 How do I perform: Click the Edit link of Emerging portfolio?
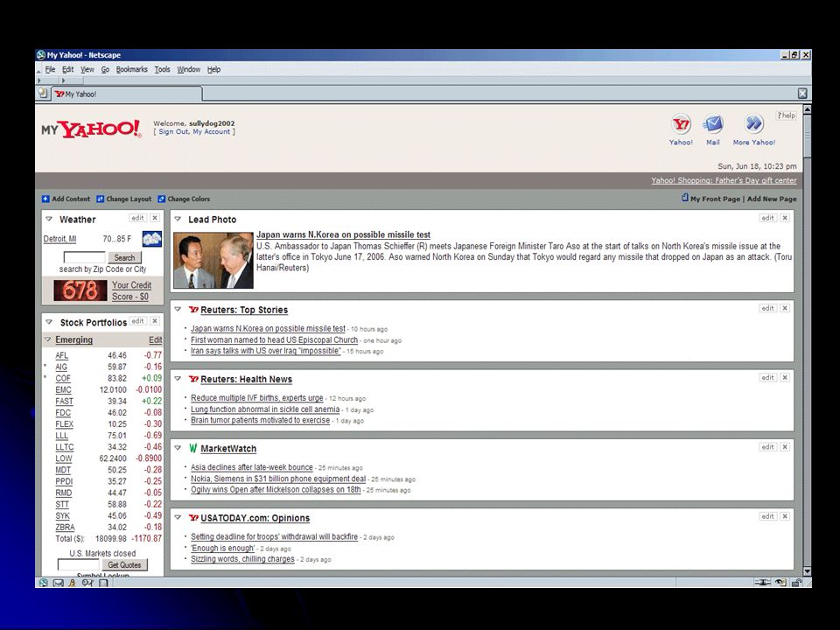click(156, 339)
